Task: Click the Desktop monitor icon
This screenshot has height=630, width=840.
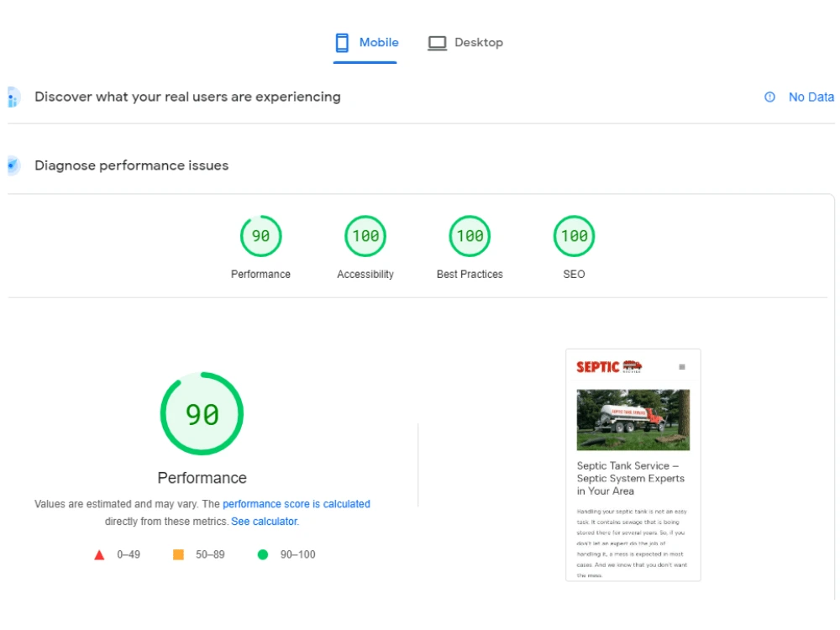Action: coord(437,41)
